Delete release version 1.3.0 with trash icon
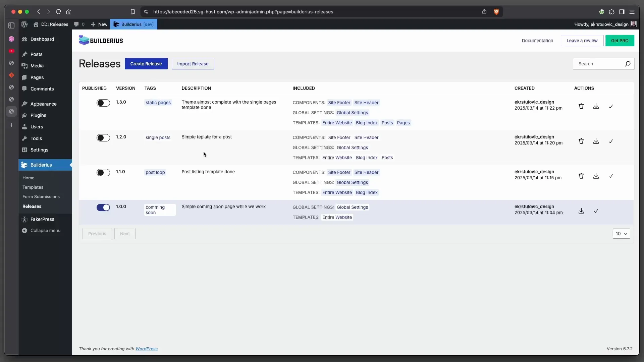This screenshot has height=362, width=644. point(581,106)
